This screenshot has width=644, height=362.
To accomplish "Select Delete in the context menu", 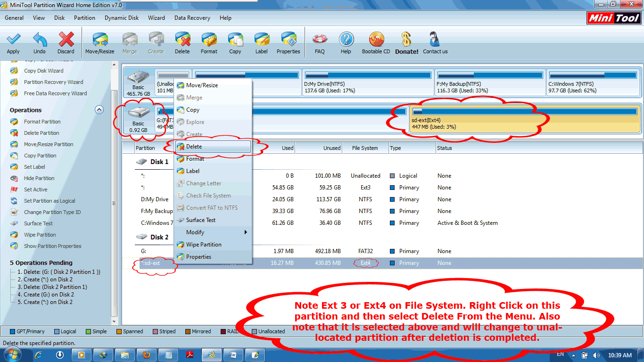I will coord(213,147).
